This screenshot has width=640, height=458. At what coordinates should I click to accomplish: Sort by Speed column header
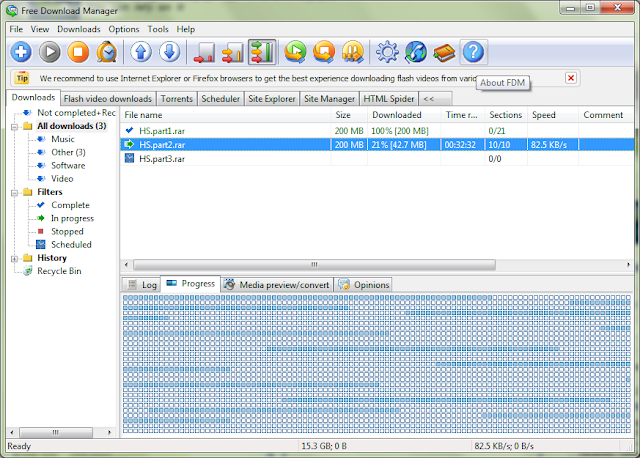tap(553, 115)
